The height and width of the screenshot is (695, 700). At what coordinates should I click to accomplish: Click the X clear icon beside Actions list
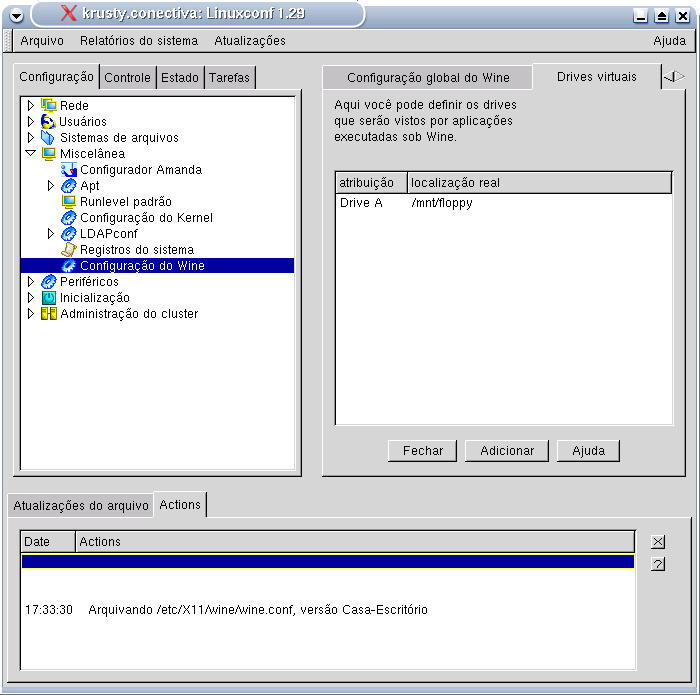pos(658,542)
